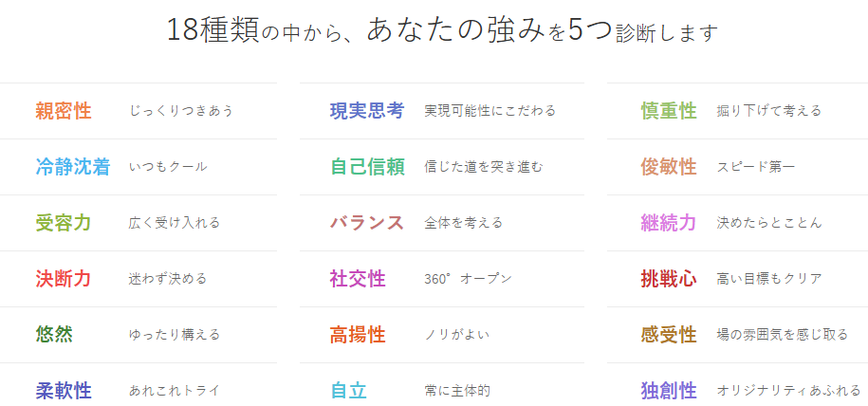Open the dark red 挑戦心 strength

669,279
